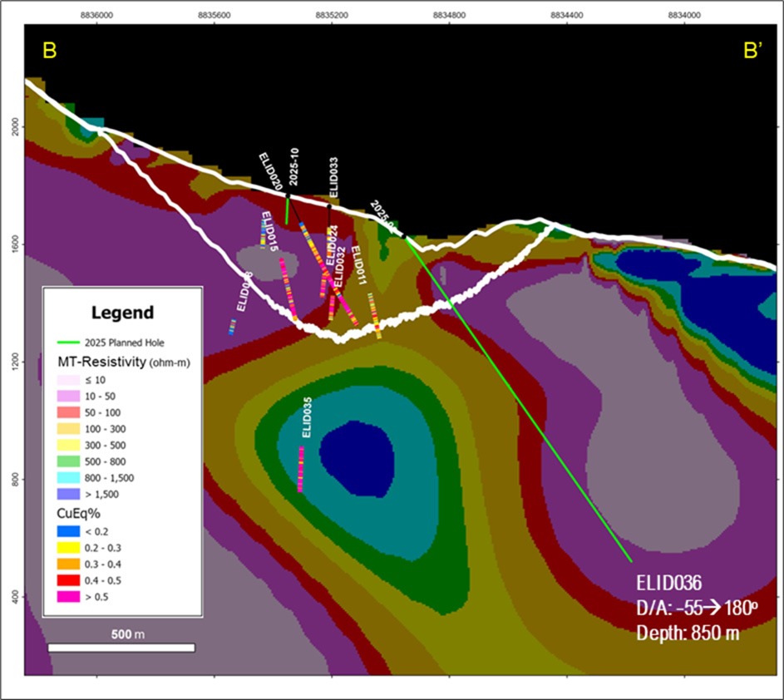Select the 500 - 800 resistivity swatch
Screen dimensions: 784x700
68,461
